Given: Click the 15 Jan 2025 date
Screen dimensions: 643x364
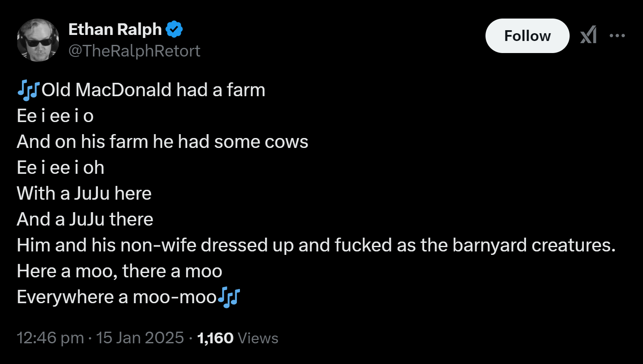Looking at the screenshot, I should coord(140,338).
